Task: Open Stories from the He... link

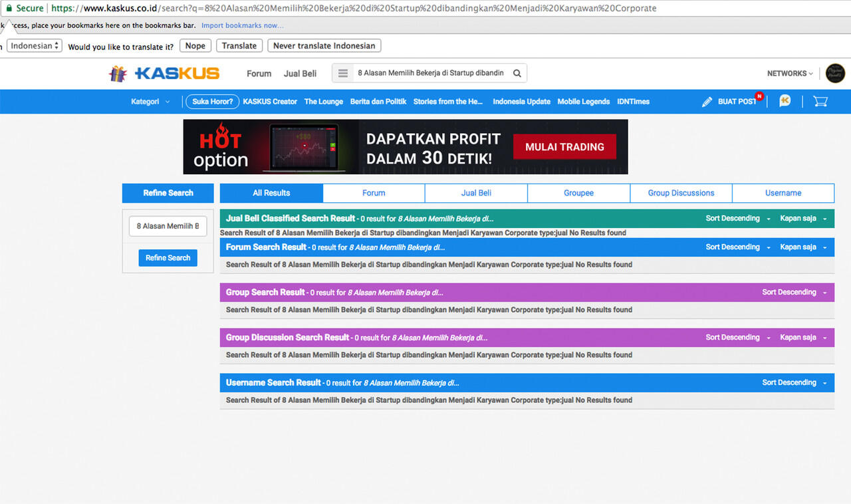Action: pyautogui.click(x=448, y=102)
